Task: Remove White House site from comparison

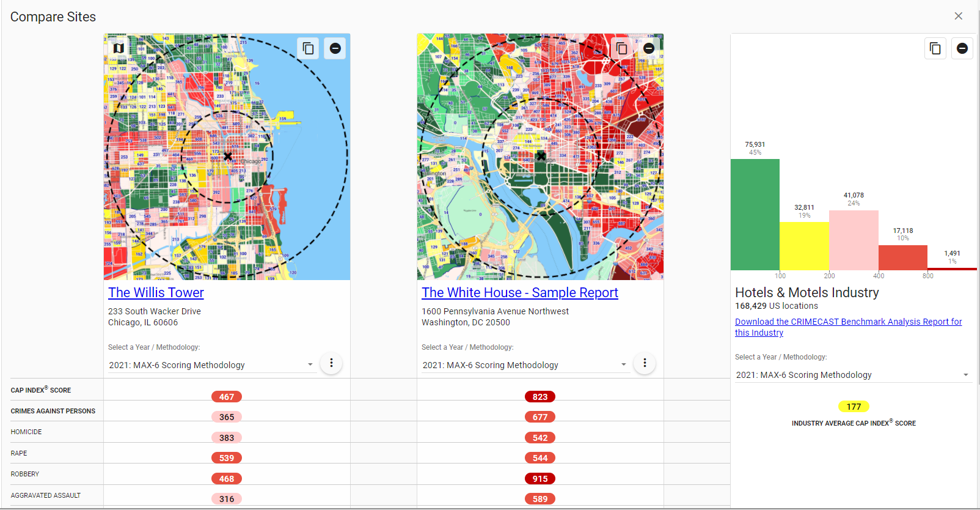Action: [x=649, y=48]
